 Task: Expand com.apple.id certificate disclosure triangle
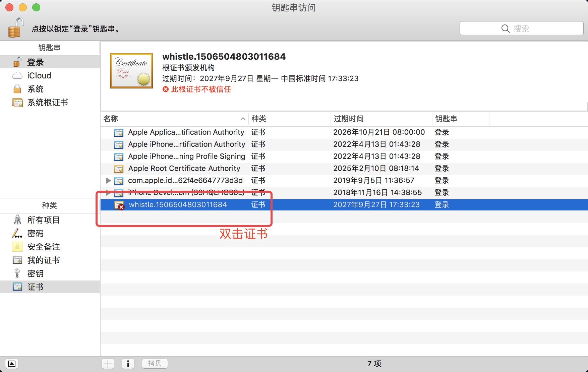(108, 180)
